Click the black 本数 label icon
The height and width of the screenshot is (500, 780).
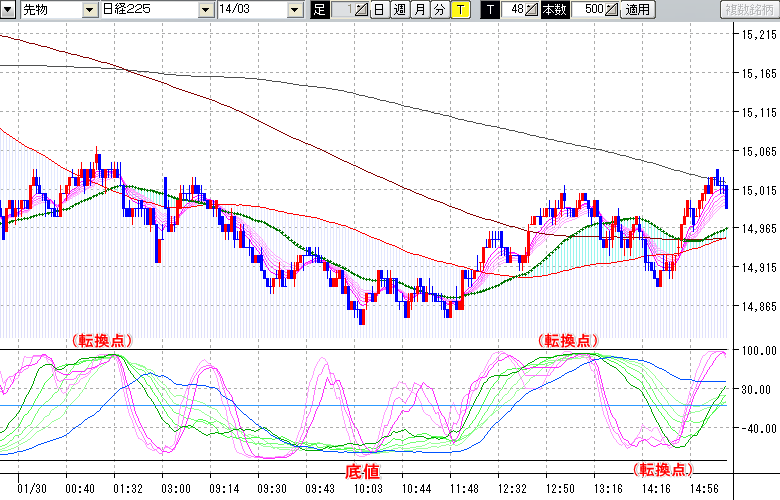click(553, 10)
